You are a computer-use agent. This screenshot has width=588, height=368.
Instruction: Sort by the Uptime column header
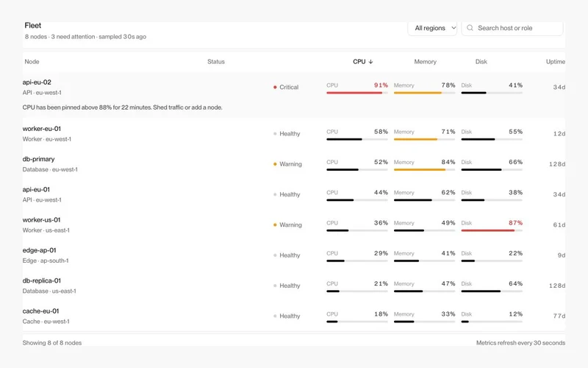point(556,62)
